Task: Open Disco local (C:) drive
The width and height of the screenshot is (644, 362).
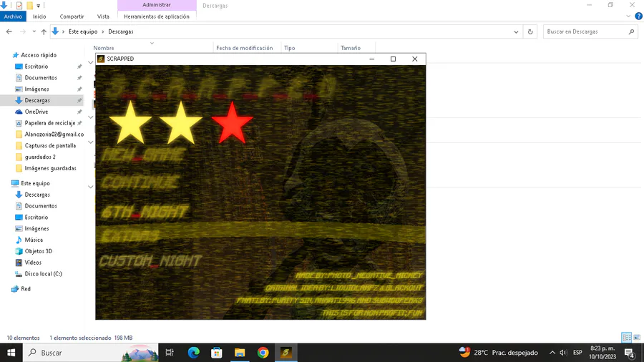Action: 43,274
